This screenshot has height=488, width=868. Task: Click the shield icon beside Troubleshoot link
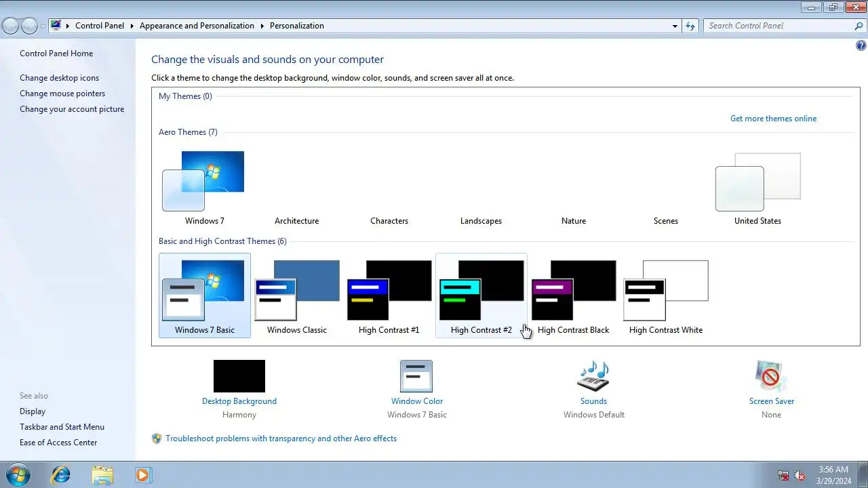(157, 439)
